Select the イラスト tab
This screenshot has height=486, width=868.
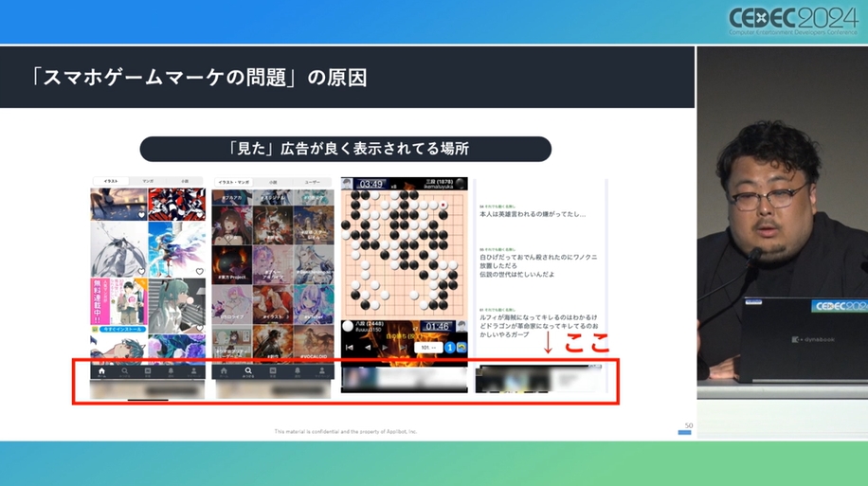coord(111,181)
